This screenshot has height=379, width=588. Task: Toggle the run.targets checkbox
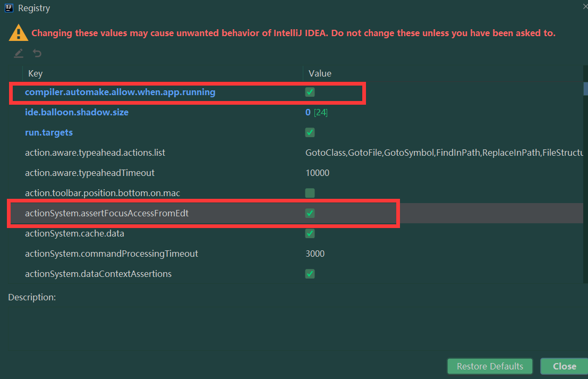pyautogui.click(x=310, y=132)
